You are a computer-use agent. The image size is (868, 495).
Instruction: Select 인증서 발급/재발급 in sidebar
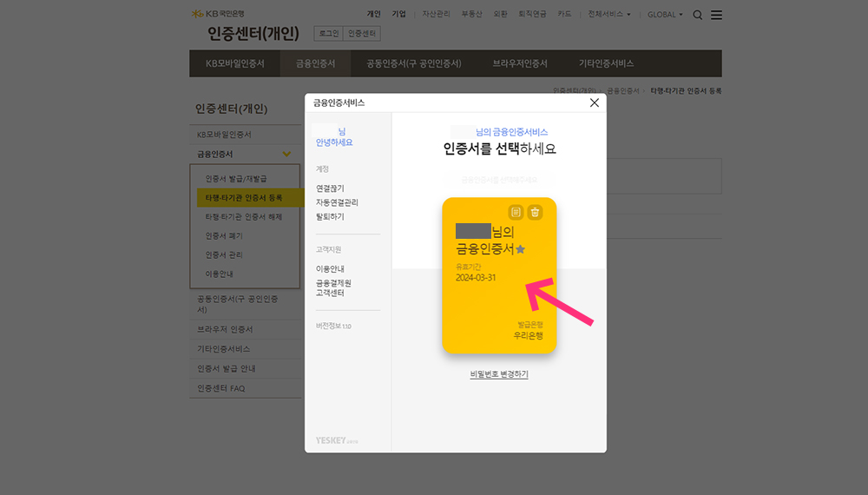coord(236,178)
